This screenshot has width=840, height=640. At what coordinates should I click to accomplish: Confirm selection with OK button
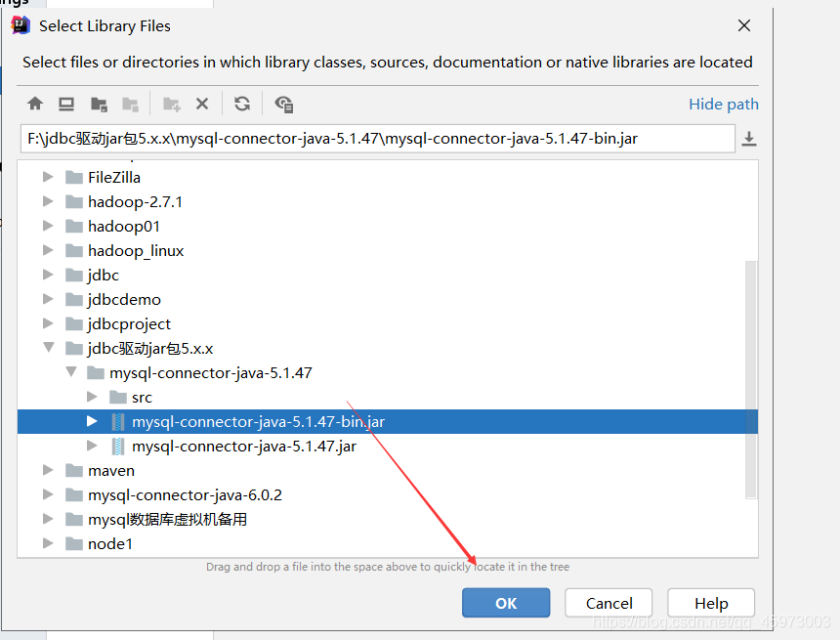[506, 603]
